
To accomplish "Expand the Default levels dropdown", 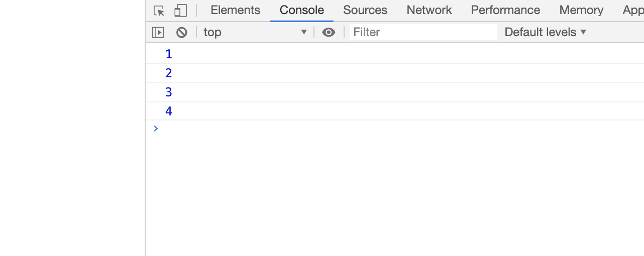I will coord(546,32).
